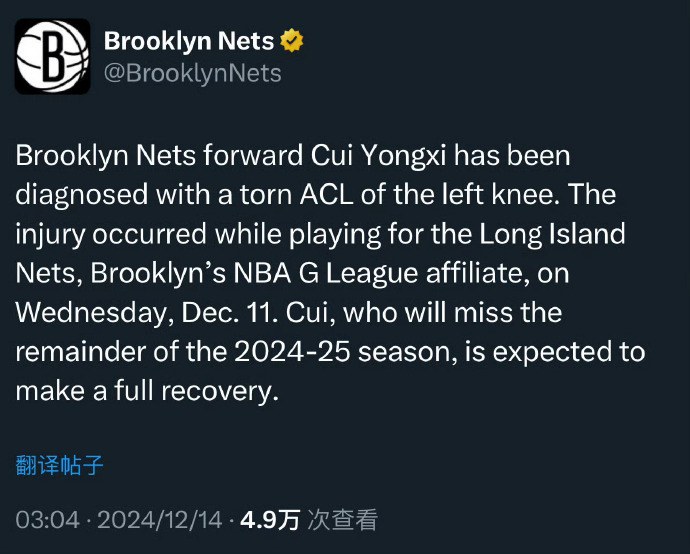Open the Brooklyn Nets display name

189,41
